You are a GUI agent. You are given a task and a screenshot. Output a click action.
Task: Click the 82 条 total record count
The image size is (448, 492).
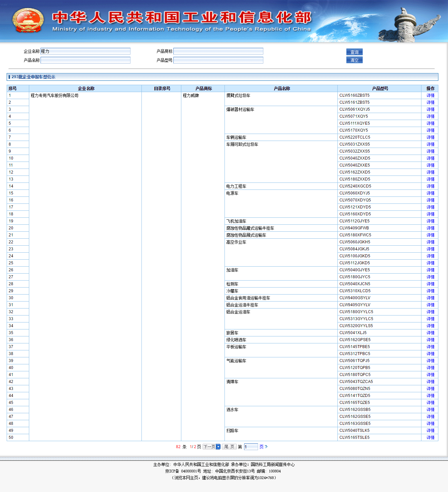coord(181,447)
